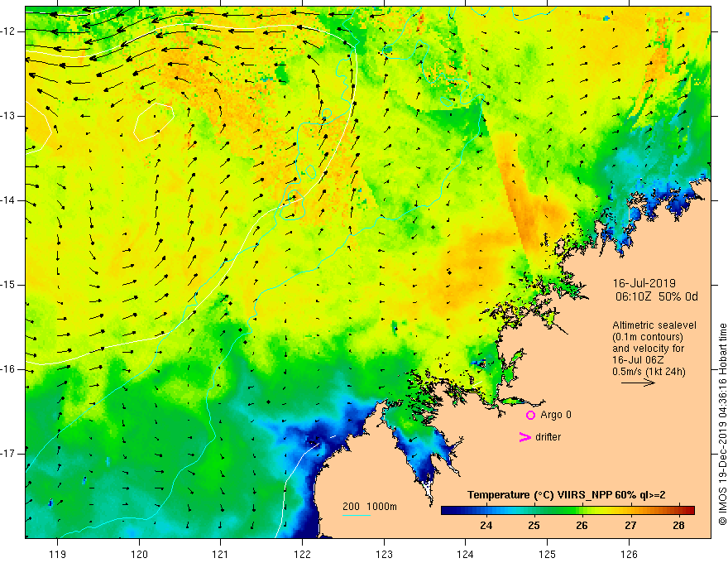Click the '06:10Z 50% 0d' text
Image resolution: width=728 pixels, height=563 pixels.
pos(657,297)
